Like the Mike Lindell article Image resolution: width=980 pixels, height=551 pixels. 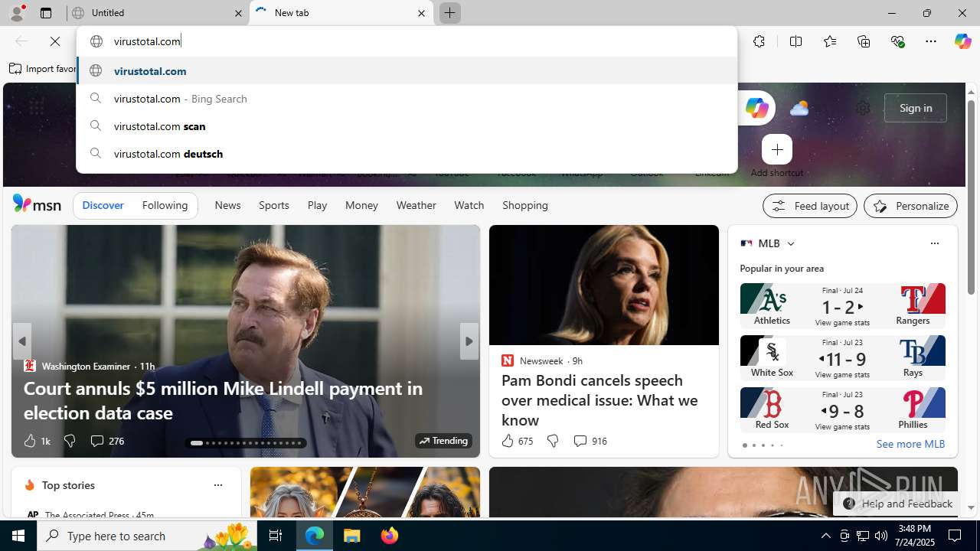(36, 441)
